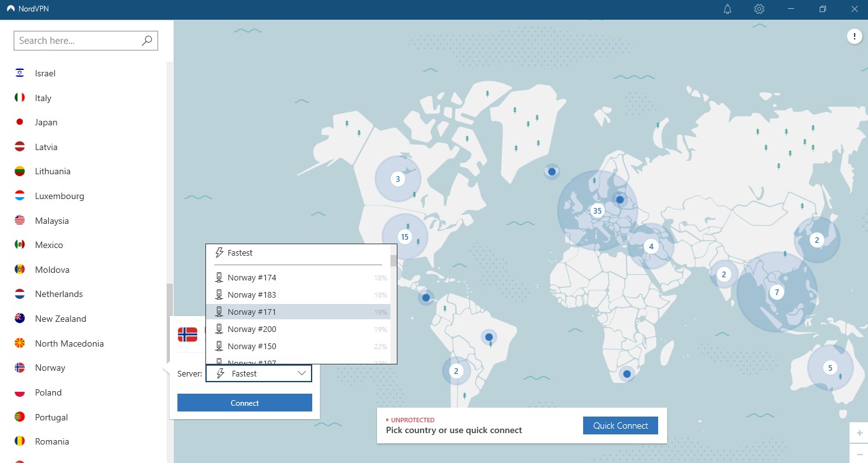Click the exclamation info icon on map

854,37
